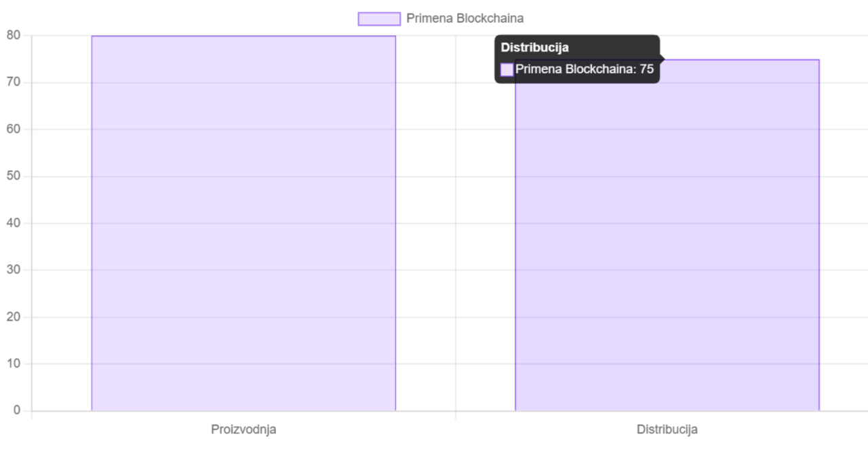The width and height of the screenshot is (868, 468).
Task: Click the 50 y-axis tick label
Action: [x=14, y=176]
